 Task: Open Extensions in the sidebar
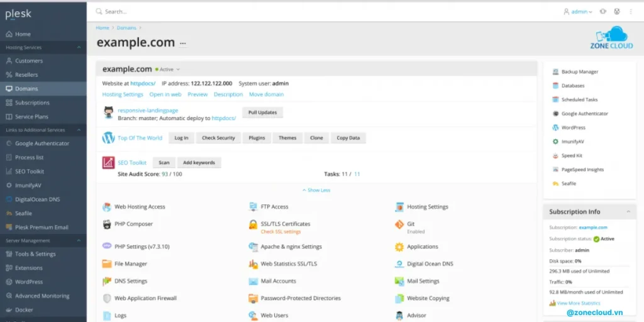[x=43, y=268]
